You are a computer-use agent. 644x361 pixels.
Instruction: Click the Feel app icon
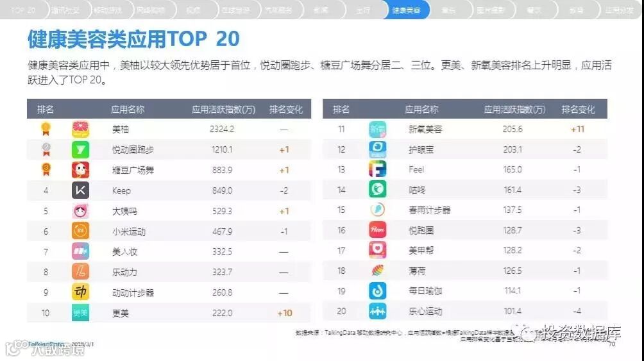click(x=377, y=169)
